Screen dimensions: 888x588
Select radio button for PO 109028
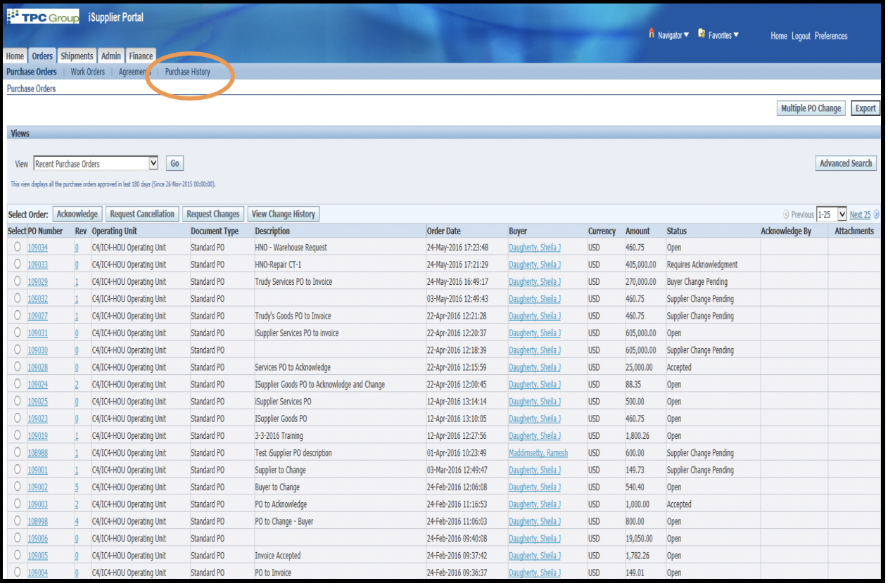pyautogui.click(x=17, y=366)
